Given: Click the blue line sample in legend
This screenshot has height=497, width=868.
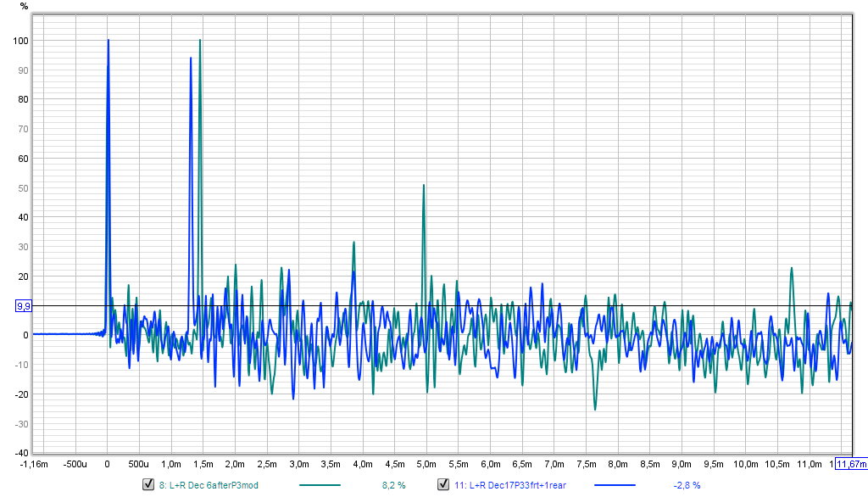Looking at the screenshot, I should pyautogui.click(x=615, y=485).
